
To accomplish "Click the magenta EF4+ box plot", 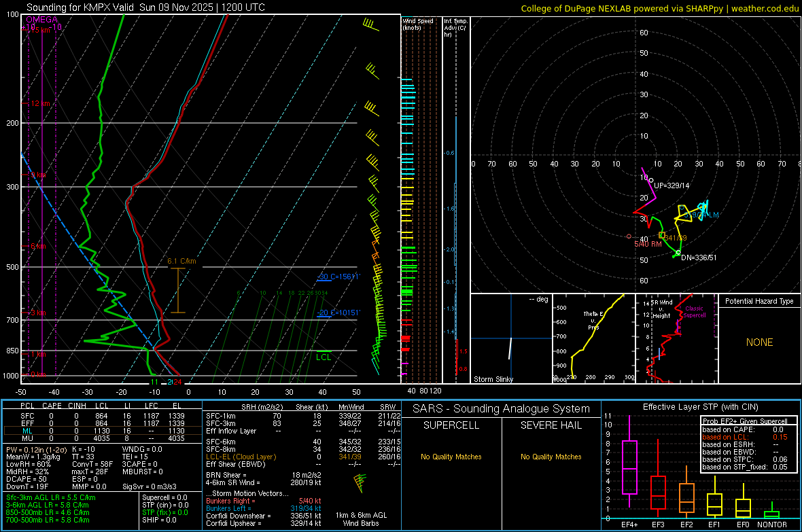I will click(629, 461).
